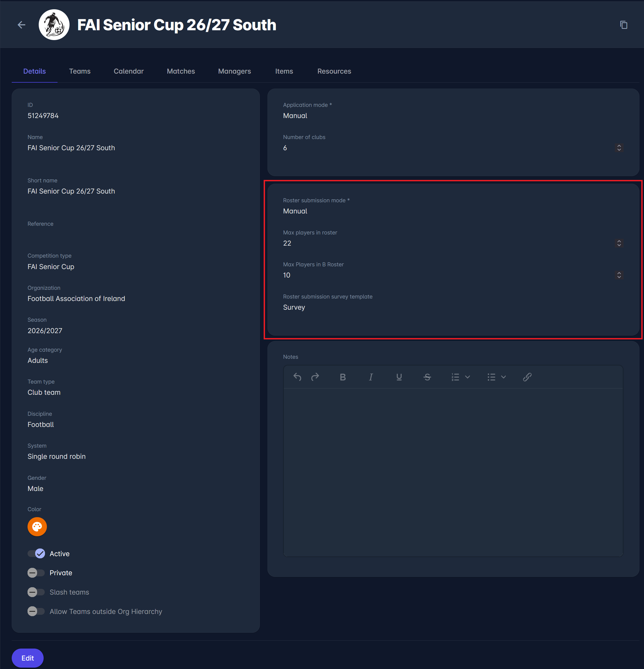
Task: Open the Resources tab
Action: pos(334,71)
